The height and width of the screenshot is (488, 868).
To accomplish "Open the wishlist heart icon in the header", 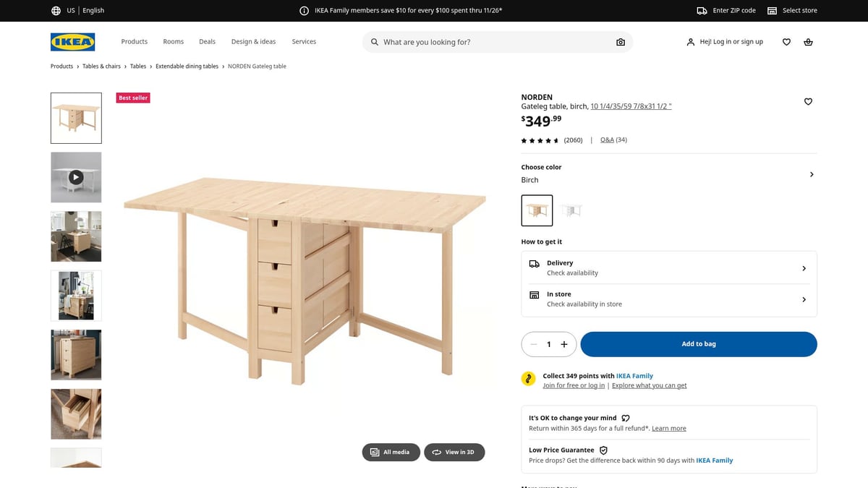I will 786,42.
